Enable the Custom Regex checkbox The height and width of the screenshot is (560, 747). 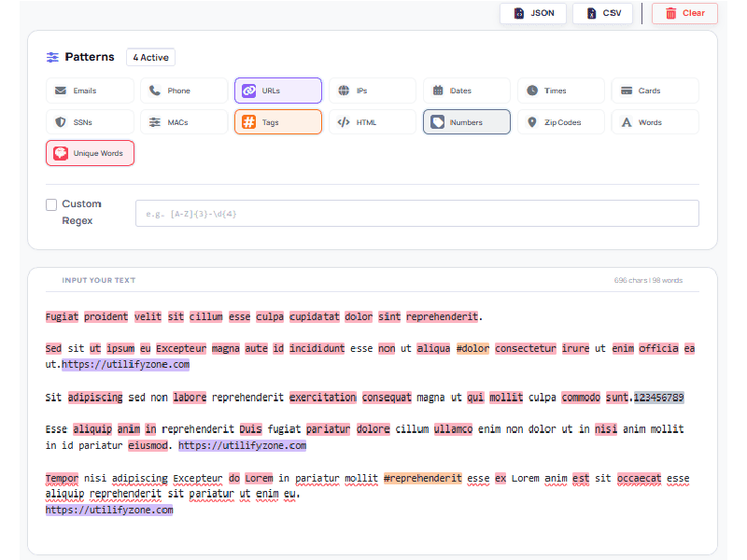(51, 204)
